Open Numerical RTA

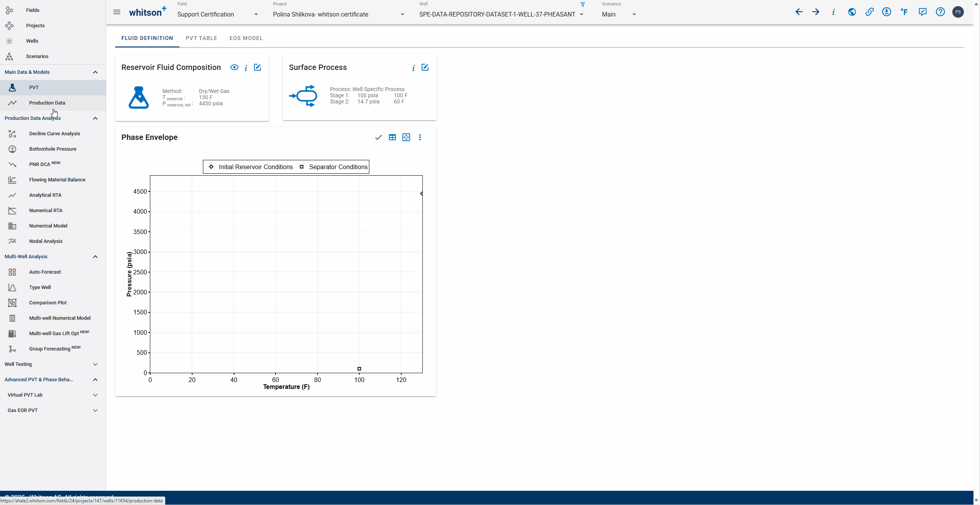pos(53,210)
